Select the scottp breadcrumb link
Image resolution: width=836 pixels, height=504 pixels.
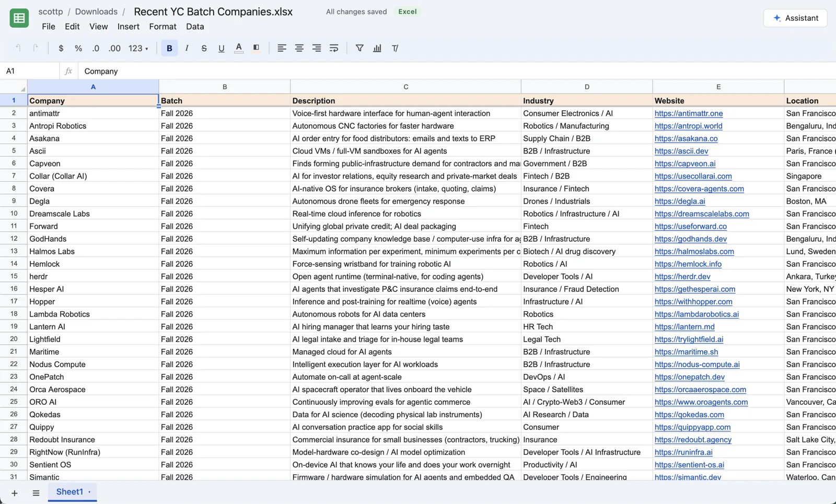pyautogui.click(x=51, y=11)
